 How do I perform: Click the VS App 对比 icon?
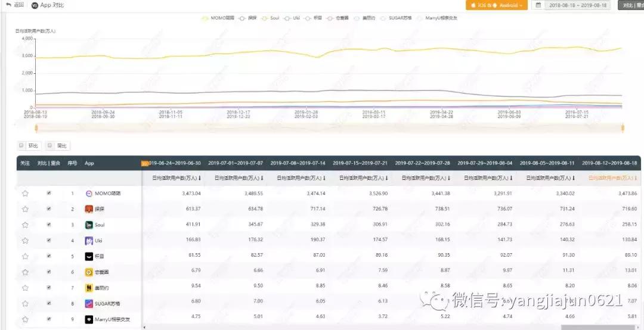[x=35, y=5]
